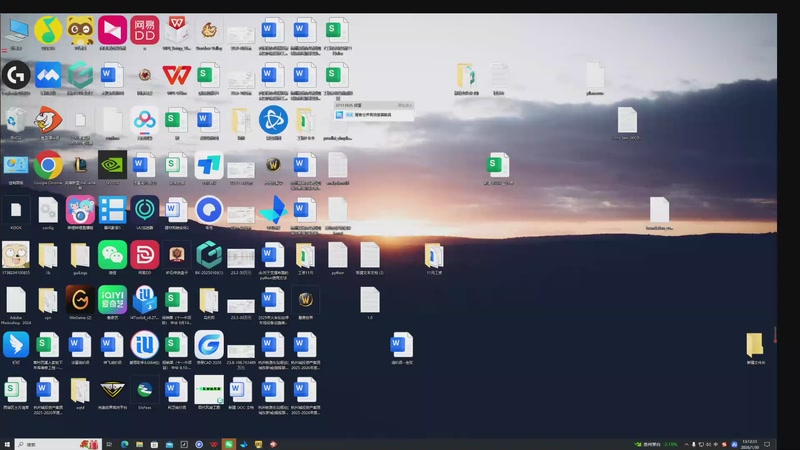Open Task View from the taskbar
Viewport: 800px width, 450px height.
coord(109,444)
